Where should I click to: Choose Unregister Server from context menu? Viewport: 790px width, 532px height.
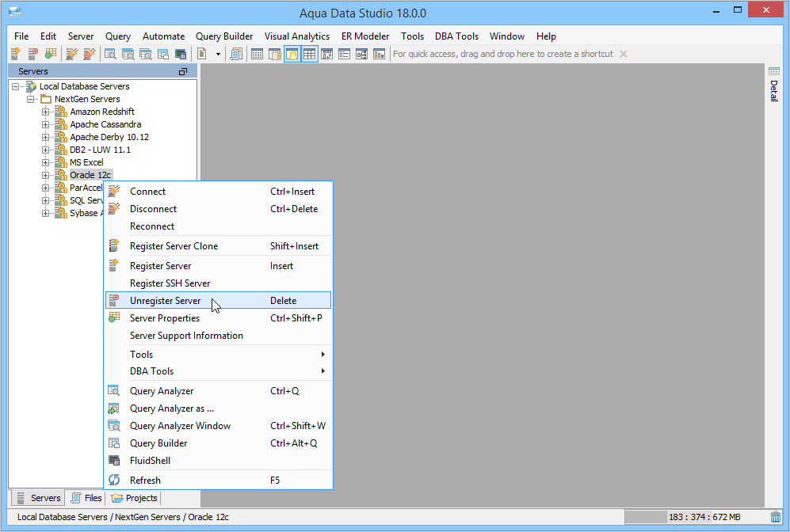tap(218, 301)
